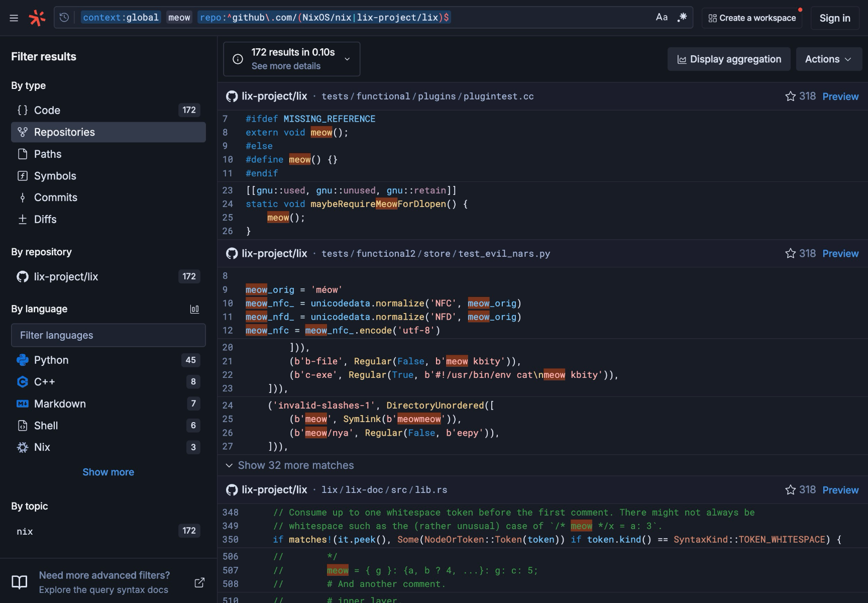Preview the lib.rs file result
This screenshot has width=868, height=603.
[x=840, y=490]
